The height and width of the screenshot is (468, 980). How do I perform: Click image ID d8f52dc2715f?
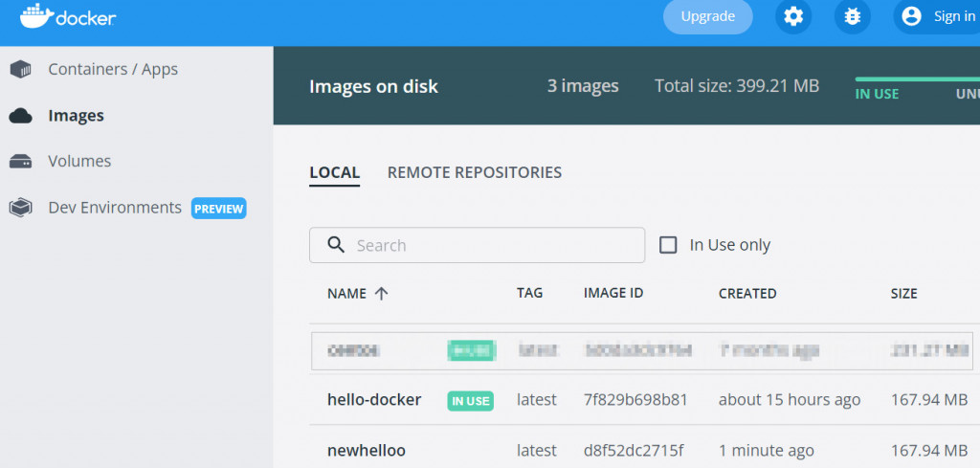[634, 451]
